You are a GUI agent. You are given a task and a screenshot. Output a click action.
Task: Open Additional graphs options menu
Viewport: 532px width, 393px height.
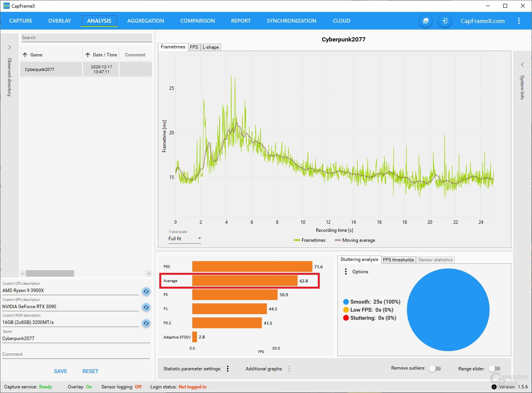point(289,369)
